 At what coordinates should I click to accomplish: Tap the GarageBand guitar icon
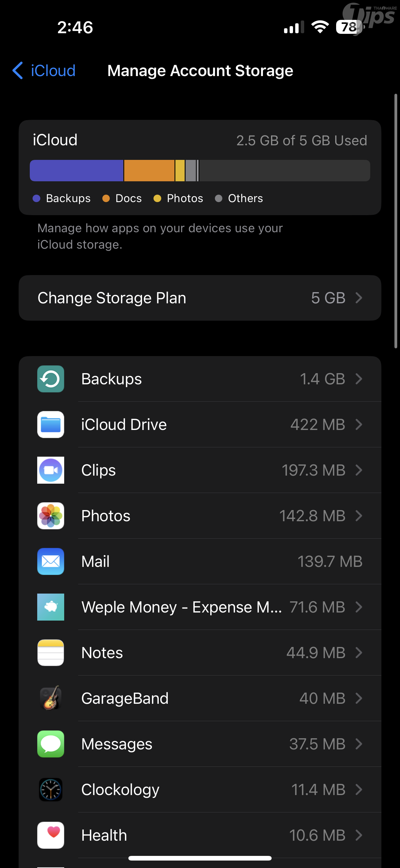click(51, 698)
